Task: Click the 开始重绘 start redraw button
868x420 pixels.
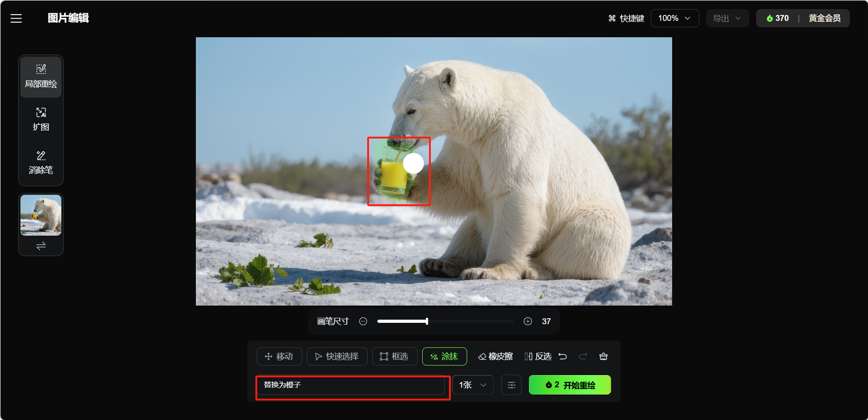Action: [569, 385]
